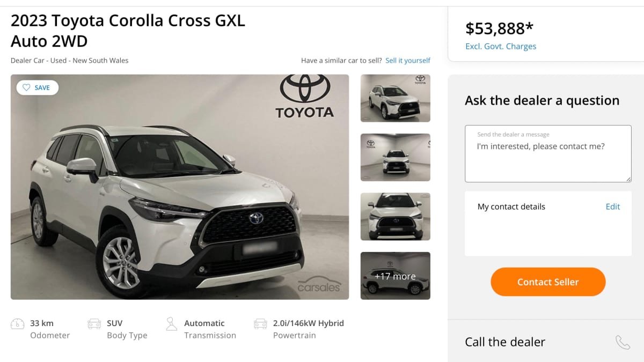Click the dealer message text box

coord(547,153)
